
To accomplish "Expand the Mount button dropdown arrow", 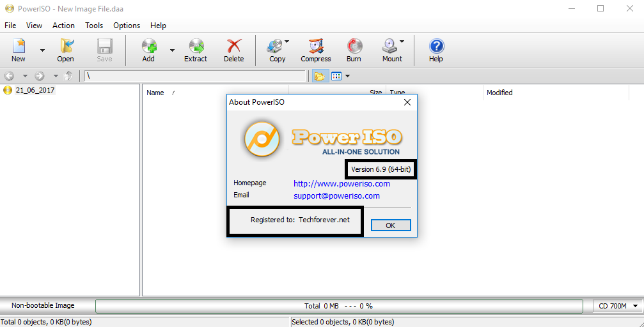I will click(x=402, y=42).
